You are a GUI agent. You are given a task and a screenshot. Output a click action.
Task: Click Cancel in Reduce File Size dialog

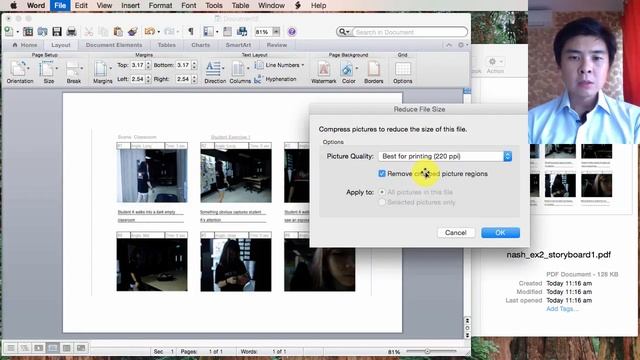pos(456,233)
